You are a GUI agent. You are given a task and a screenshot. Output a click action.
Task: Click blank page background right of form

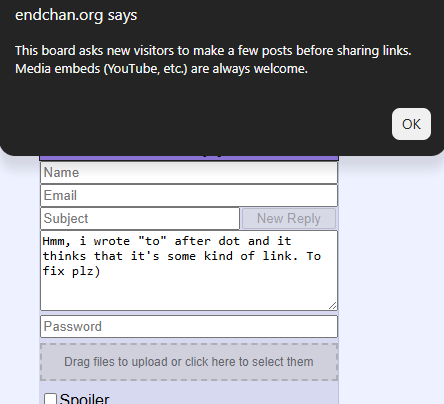click(391, 267)
